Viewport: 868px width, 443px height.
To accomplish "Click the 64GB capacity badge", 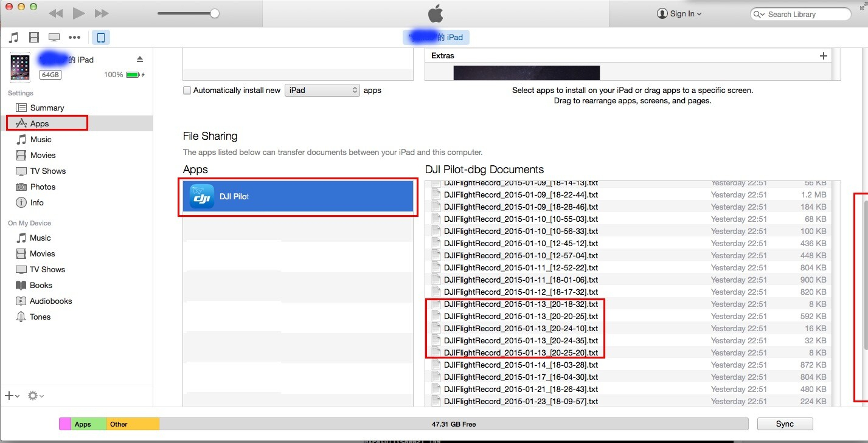I will pos(50,75).
